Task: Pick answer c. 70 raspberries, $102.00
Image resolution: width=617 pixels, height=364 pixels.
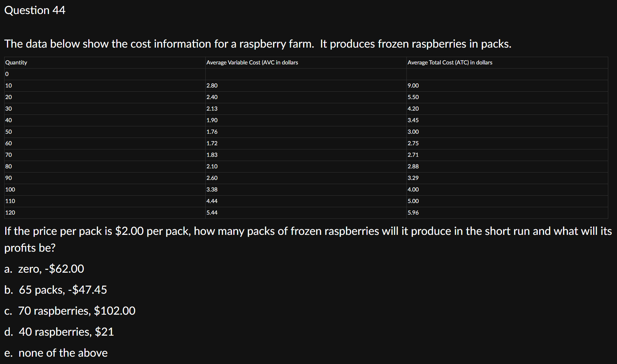Action: point(70,311)
